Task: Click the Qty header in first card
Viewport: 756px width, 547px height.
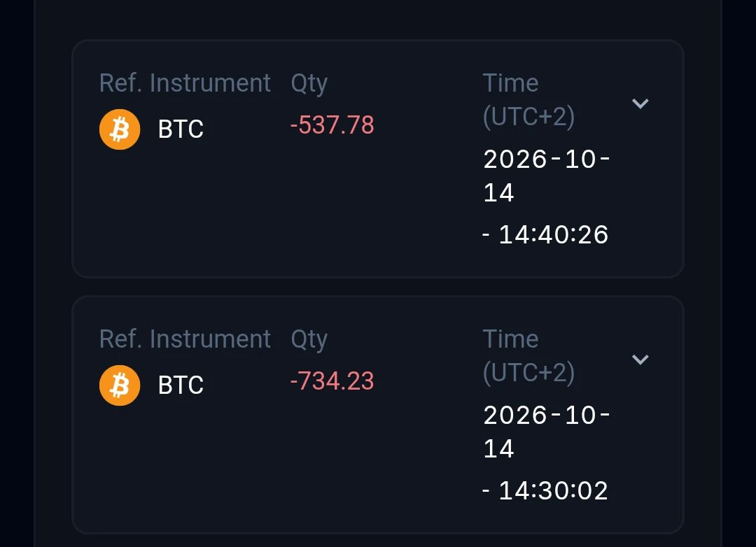Action: click(309, 84)
